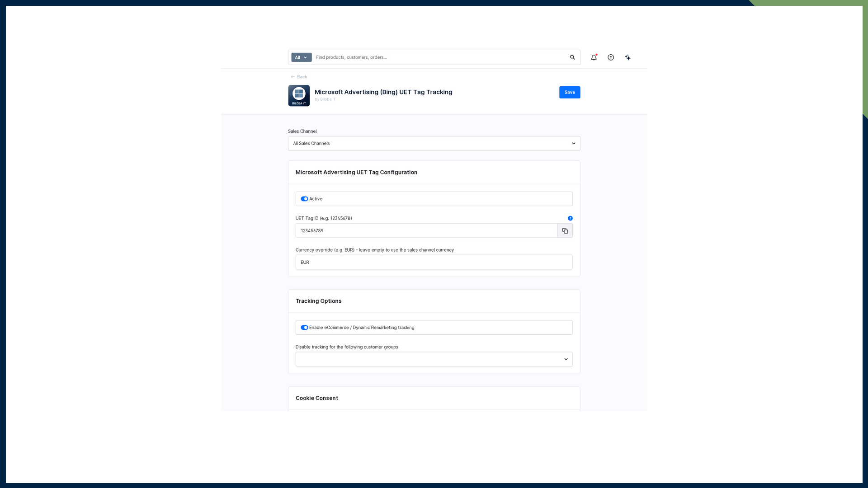Screen dimensions: 868x488
Task: Open the disabled customer groups dropdown
Action: (x=434, y=359)
